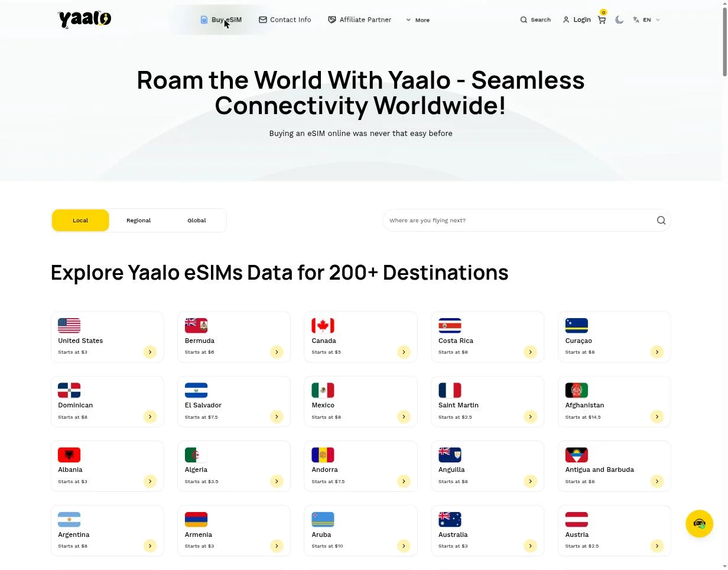Open the Buy eSIM menu item
Viewport: 728px width, 570px height.
point(221,20)
